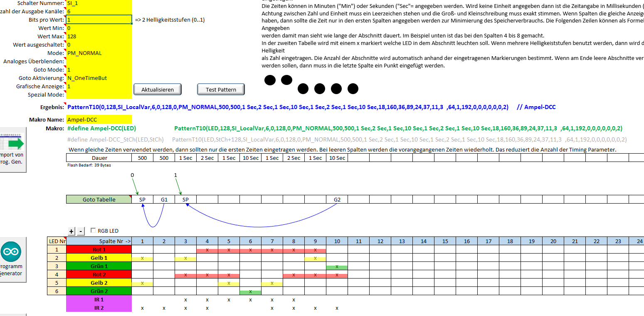
Task: Toggle Grün 2 mark in column 6
Action: 250,291
